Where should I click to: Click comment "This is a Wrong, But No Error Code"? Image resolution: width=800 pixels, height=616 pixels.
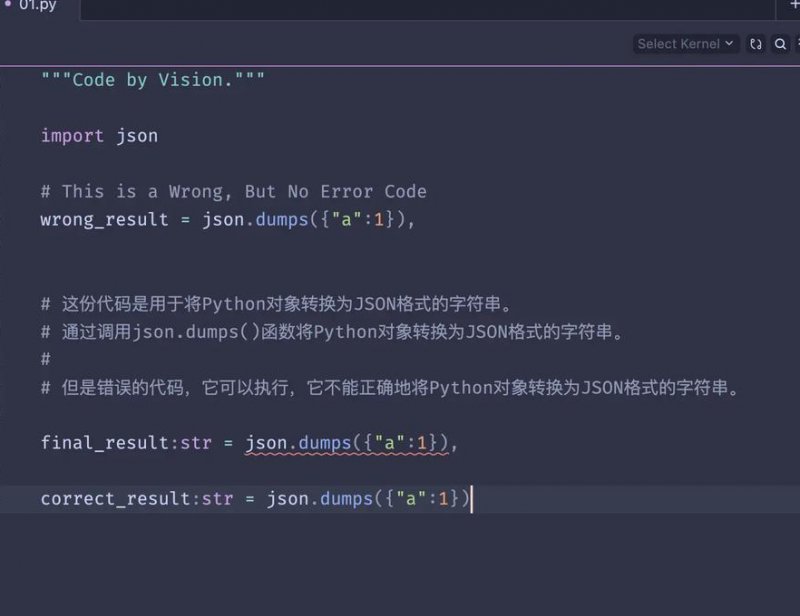234,191
